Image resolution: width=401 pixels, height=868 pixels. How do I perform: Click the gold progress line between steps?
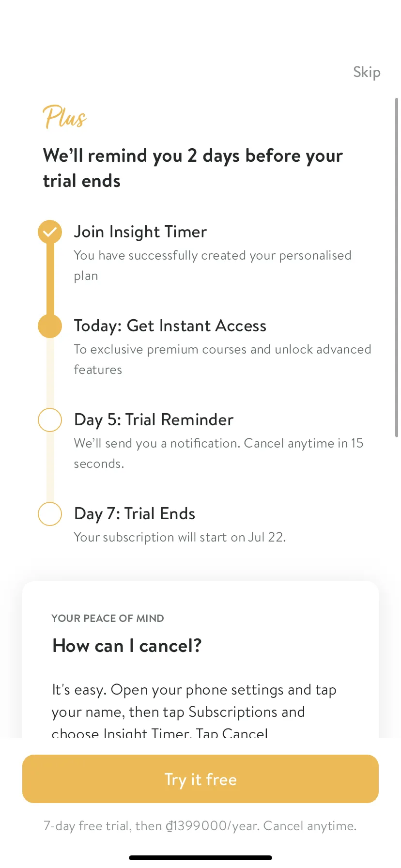[x=50, y=279]
